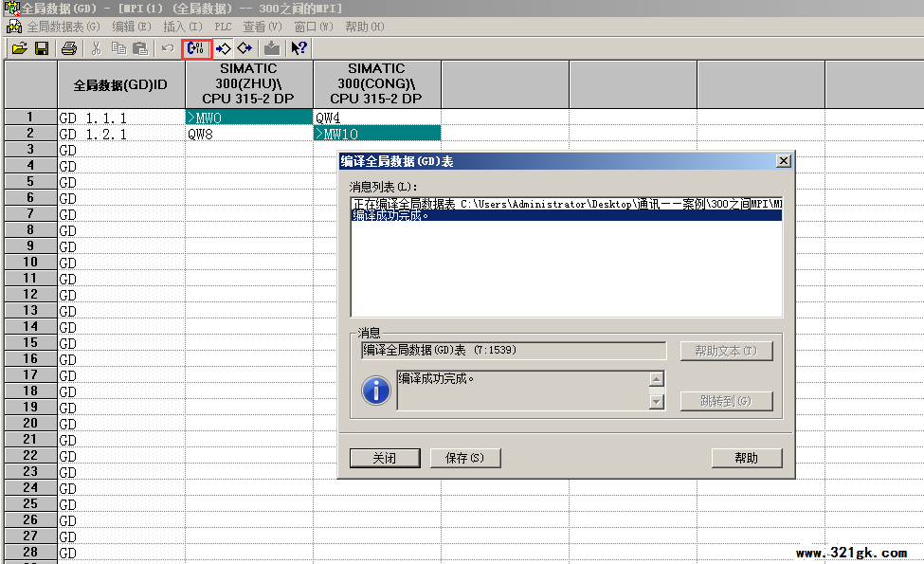924x564 pixels.
Task: Click the Save floppy disk icon
Action: pyautogui.click(x=42, y=48)
